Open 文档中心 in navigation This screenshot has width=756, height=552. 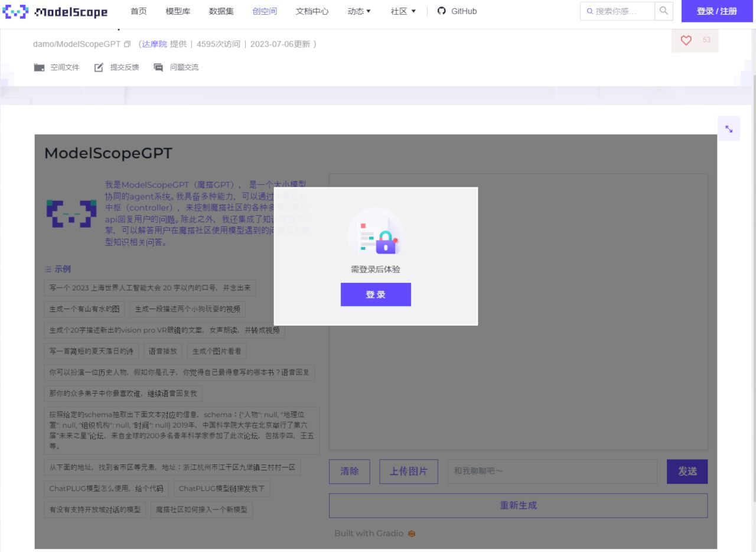pos(312,11)
